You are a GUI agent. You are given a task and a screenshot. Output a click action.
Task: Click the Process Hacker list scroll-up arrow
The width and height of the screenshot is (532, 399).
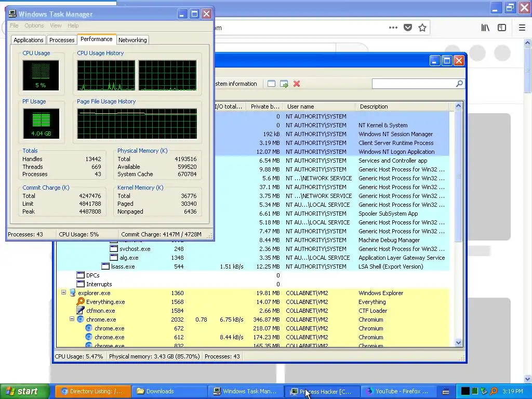pyautogui.click(x=458, y=106)
